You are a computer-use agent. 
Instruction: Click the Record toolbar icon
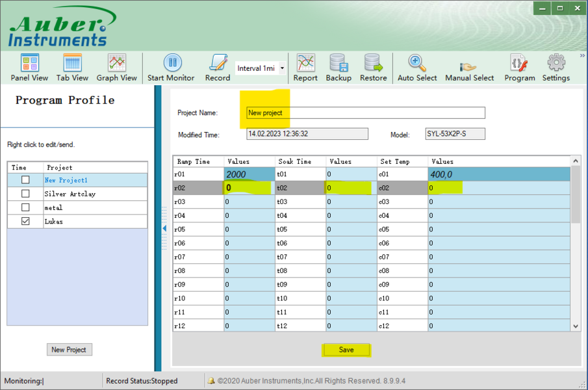218,68
